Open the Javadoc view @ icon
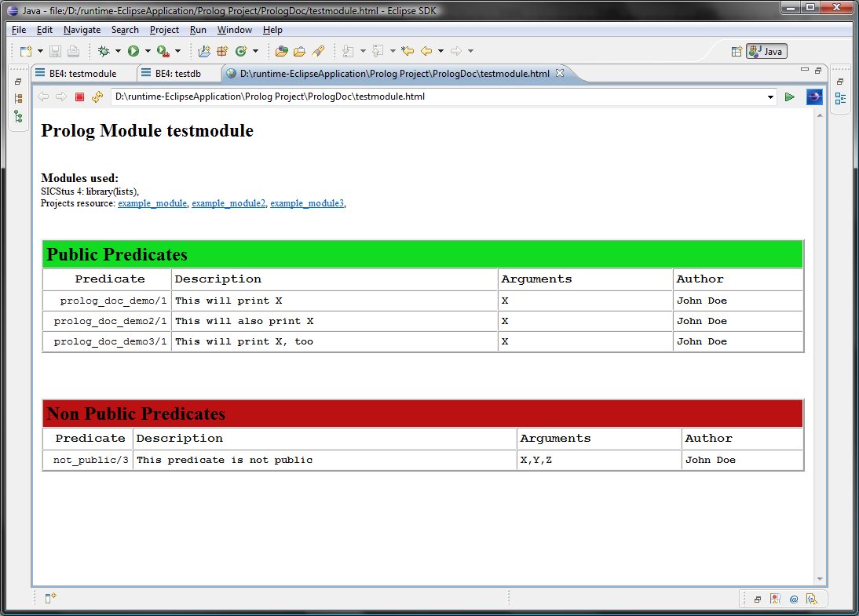The height and width of the screenshot is (616, 859). [794, 599]
